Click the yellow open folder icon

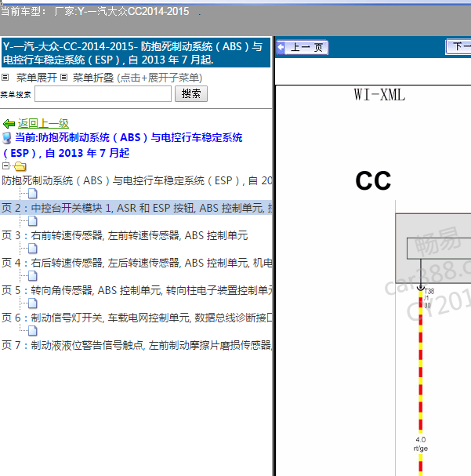pos(20,166)
